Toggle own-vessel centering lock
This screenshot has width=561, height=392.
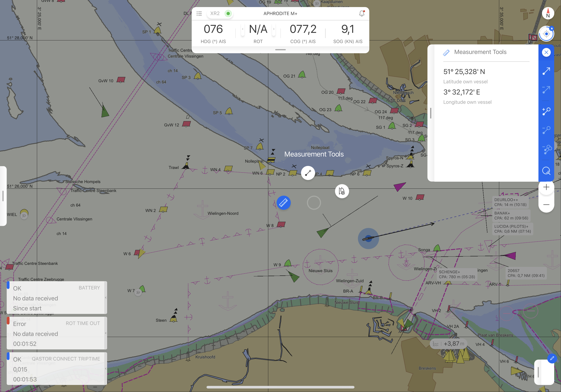click(546, 34)
